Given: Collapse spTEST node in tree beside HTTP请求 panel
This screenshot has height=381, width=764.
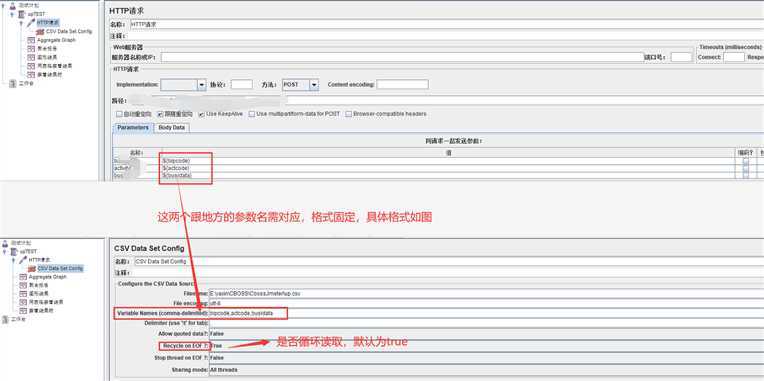Looking at the screenshot, I should pyautogui.click(x=12, y=15).
